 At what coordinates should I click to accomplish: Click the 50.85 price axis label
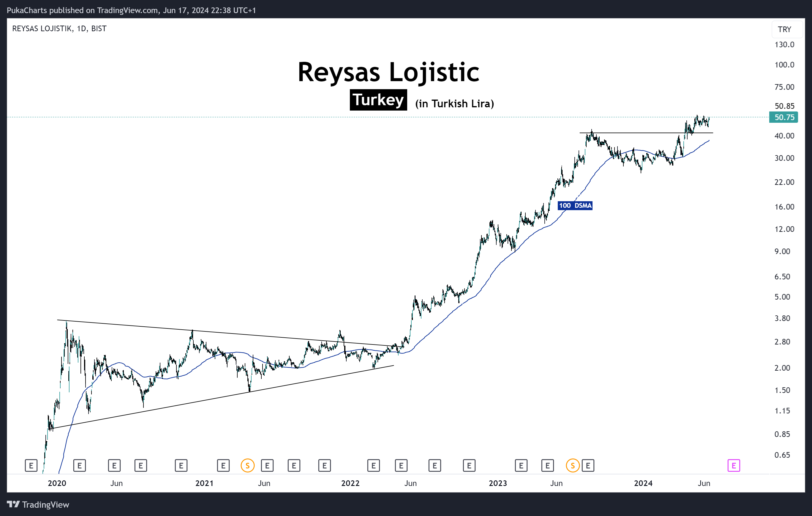click(784, 106)
